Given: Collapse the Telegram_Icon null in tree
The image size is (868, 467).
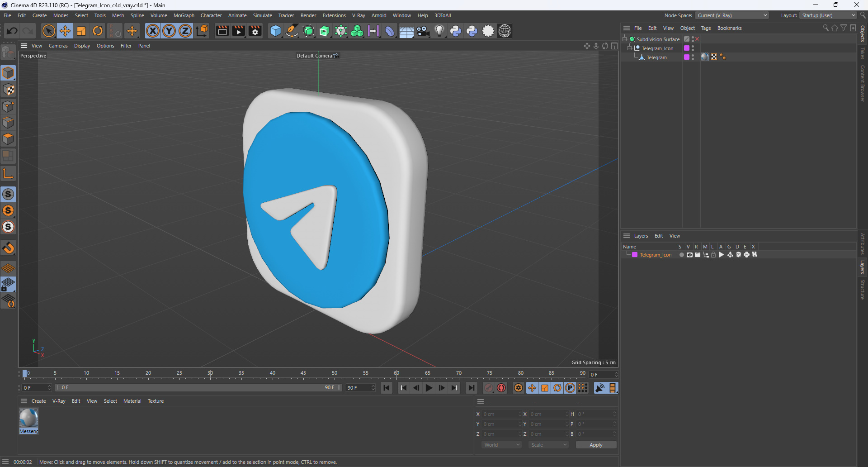Looking at the screenshot, I should click(x=630, y=48).
